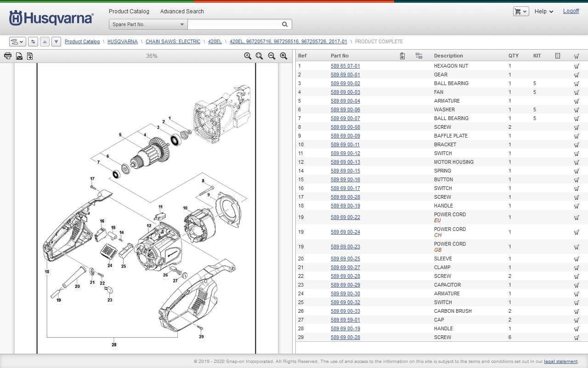Open the tree view navigation dropdown
The image size is (588, 368).
pos(17,42)
